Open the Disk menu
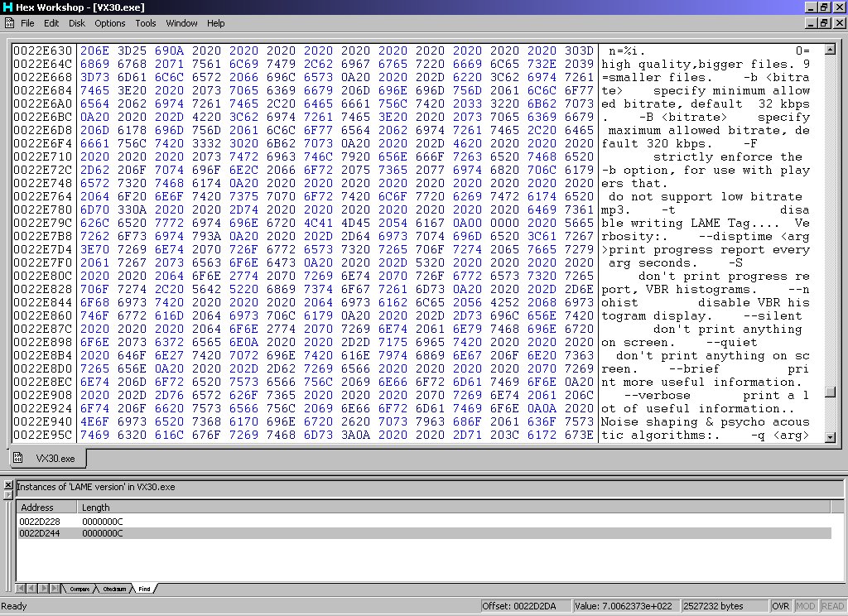This screenshot has width=848, height=616. [77, 23]
